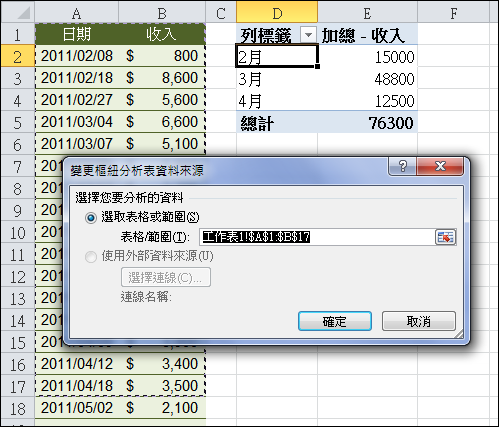The height and width of the screenshot is (427, 499).
Task: Select column D header
Action: [x=277, y=13]
